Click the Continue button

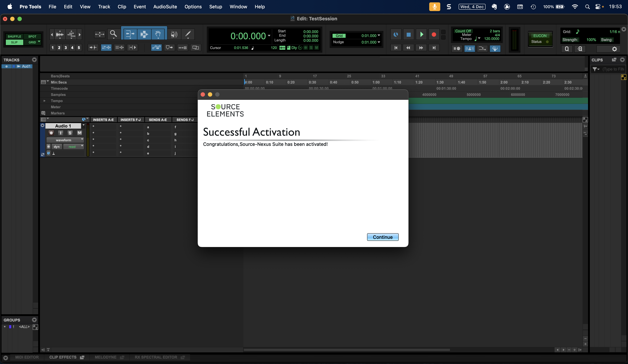383,237
